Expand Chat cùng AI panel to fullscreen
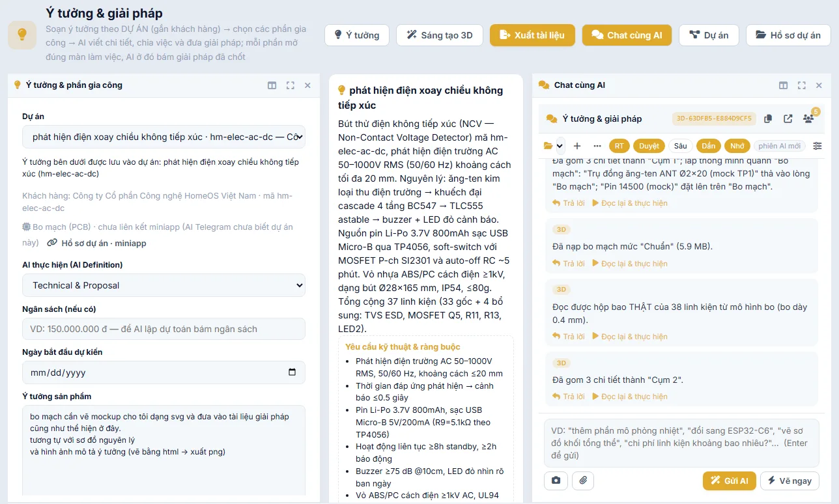This screenshot has height=504, width=839. 802,85
